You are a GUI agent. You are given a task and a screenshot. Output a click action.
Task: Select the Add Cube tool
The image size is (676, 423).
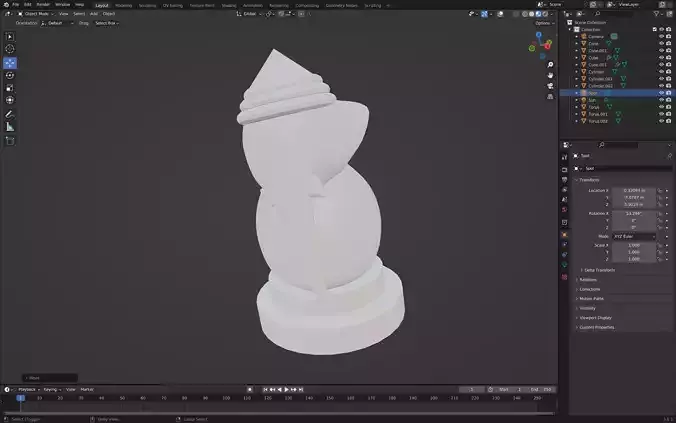click(10, 141)
